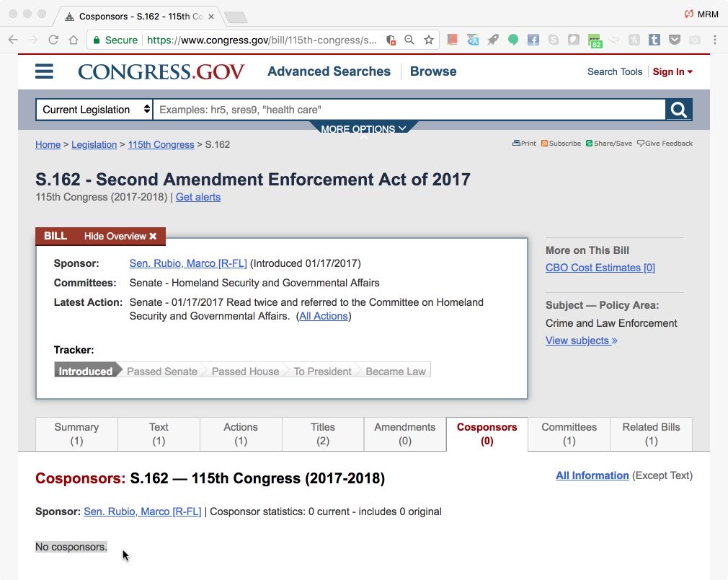Image resolution: width=728 pixels, height=580 pixels.
Task: Click the camera screenshot extension
Action: pyautogui.click(x=695, y=40)
